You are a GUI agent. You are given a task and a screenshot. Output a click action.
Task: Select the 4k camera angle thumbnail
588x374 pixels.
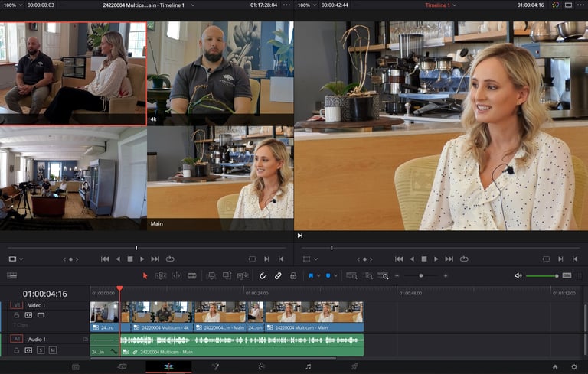[x=220, y=73]
